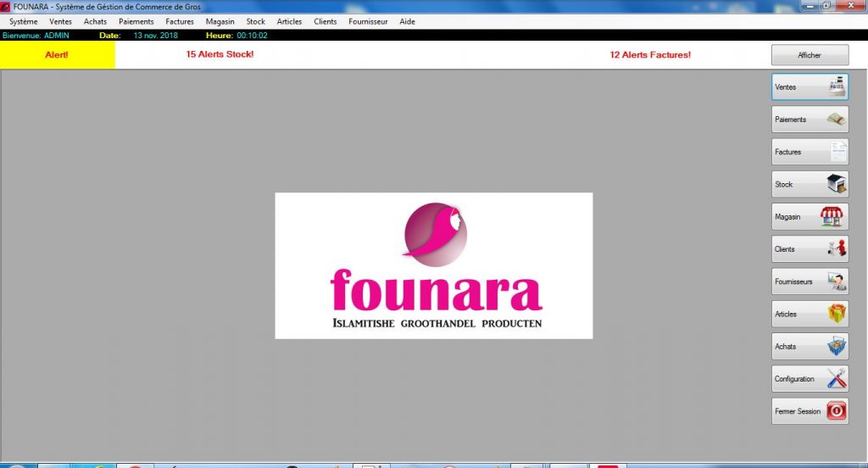Viewport: 868px width, 468px height.
Task: Click the gift box icon on Articles
Action: tap(836, 314)
